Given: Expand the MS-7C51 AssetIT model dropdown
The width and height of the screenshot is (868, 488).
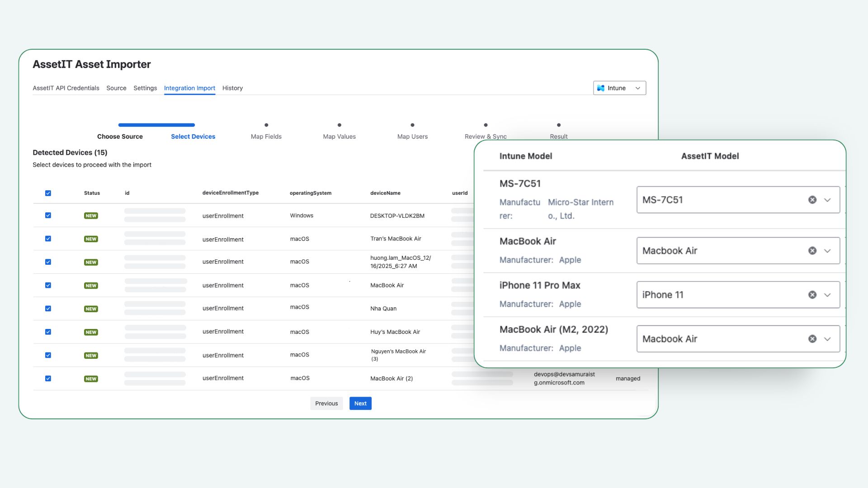Looking at the screenshot, I should pyautogui.click(x=827, y=200).
